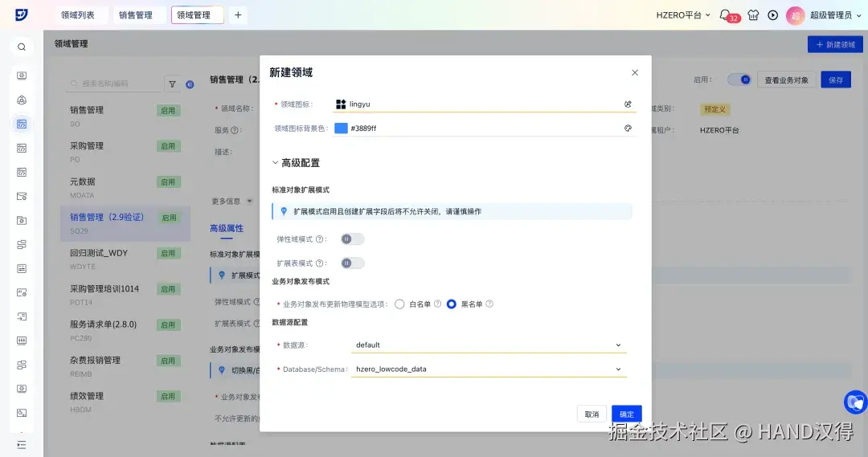Open the notification bell with 32 badge
This screenshot has width=868, height=457.
725,15
